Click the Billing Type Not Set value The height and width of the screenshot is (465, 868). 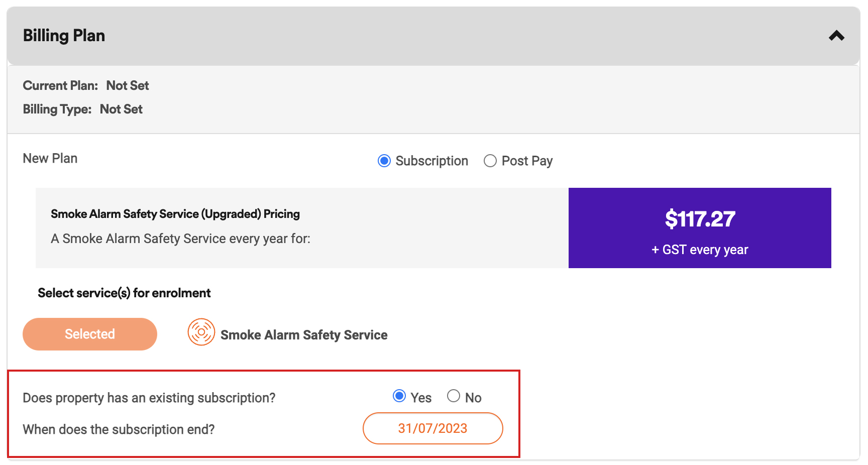121,109
